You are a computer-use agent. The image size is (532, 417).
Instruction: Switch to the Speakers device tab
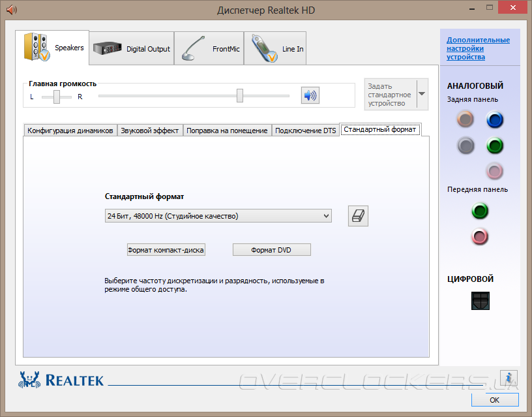click(x=52, y=48)
